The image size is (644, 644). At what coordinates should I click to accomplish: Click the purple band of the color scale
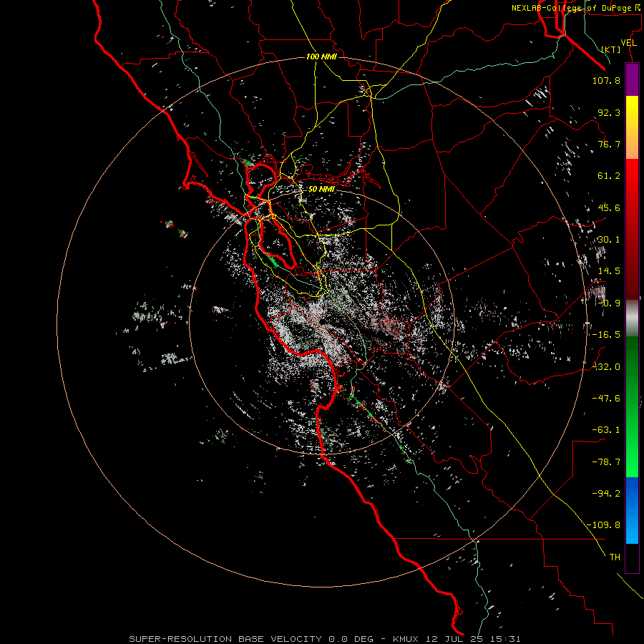(x=632, y=79)
